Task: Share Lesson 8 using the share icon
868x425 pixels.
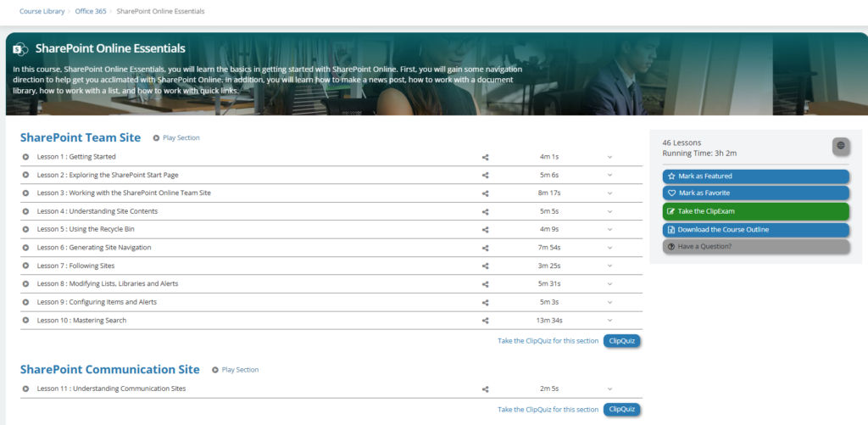Action: (486, 284)
